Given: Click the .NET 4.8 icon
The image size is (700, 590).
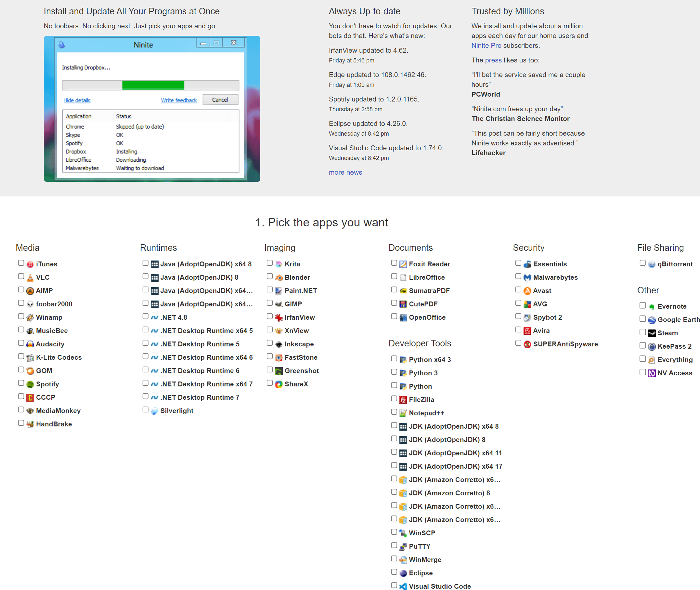Looking at the screenshot, I should 154,318.
